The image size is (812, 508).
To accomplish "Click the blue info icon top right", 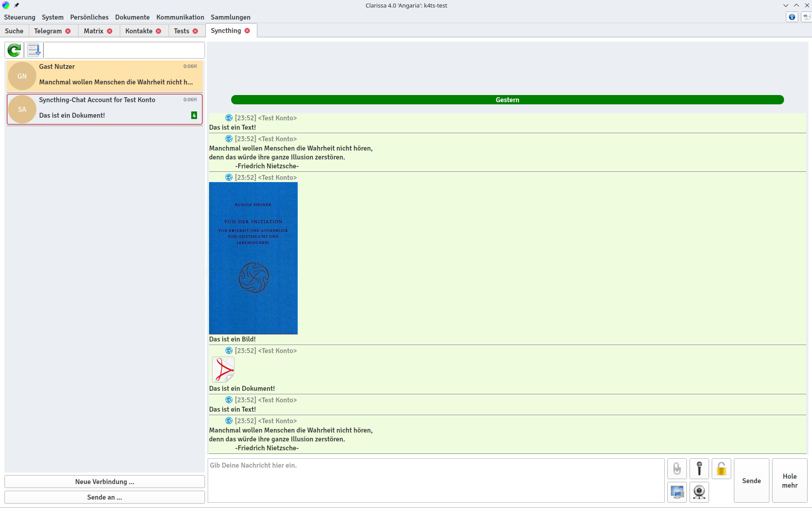I will tap(792, 17).
